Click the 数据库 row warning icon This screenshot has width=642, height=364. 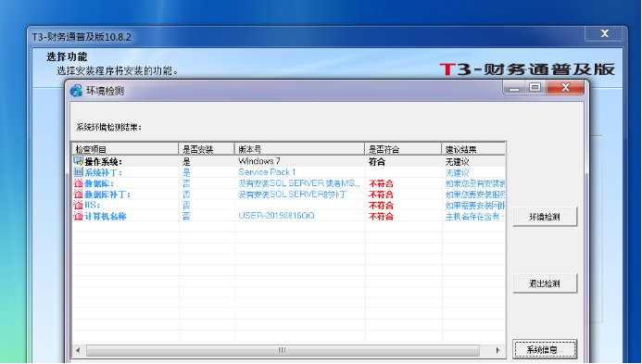[78, 183]
